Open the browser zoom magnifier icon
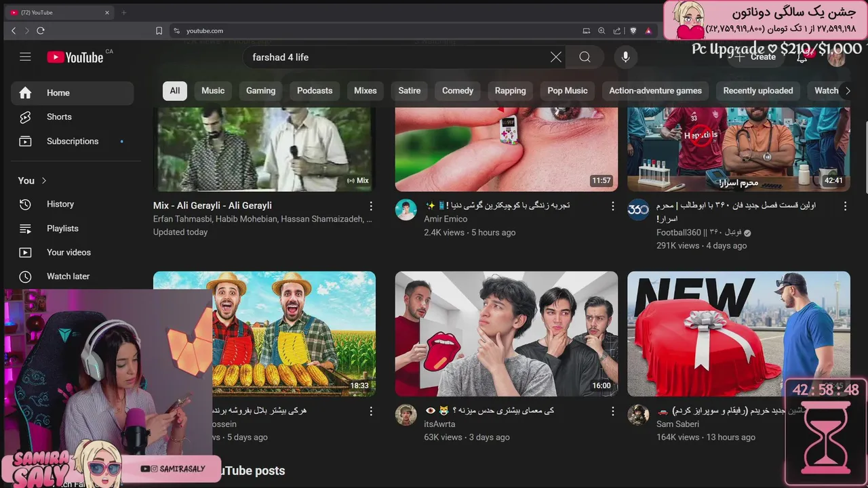Screen dimensions: 868x488 [601, 30]
